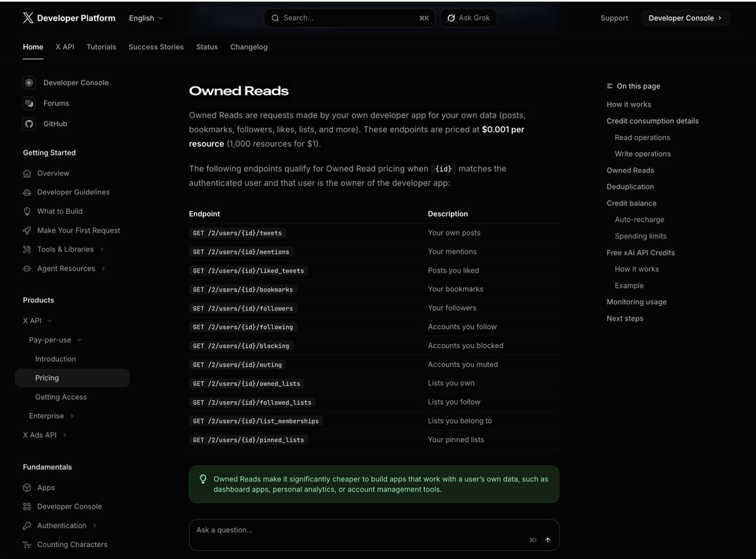Open the Changelog tab
Image resolution: width=756 pixels, height=559 pixels.
pyautogui.click(x=249, y=47)
